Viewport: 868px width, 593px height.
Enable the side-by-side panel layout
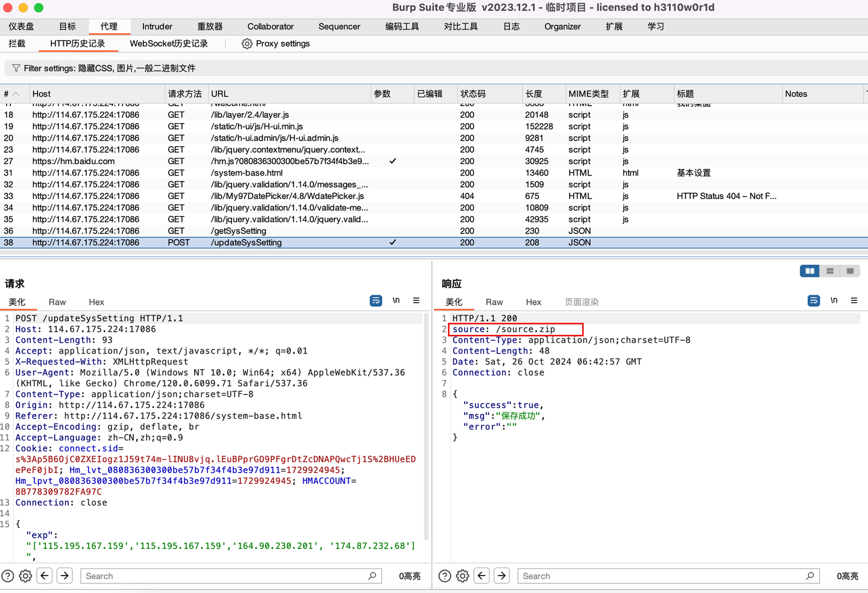point(810,271)
